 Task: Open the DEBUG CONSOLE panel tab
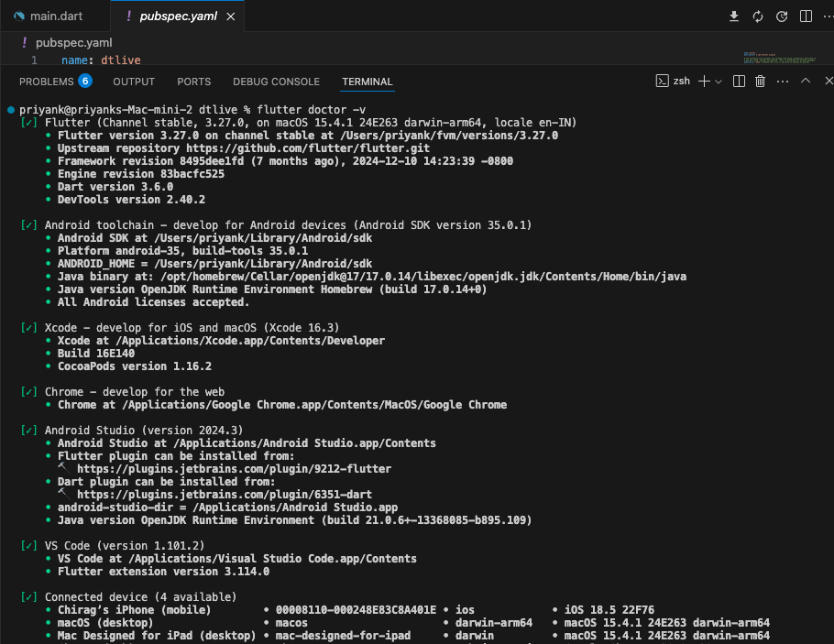276,82
